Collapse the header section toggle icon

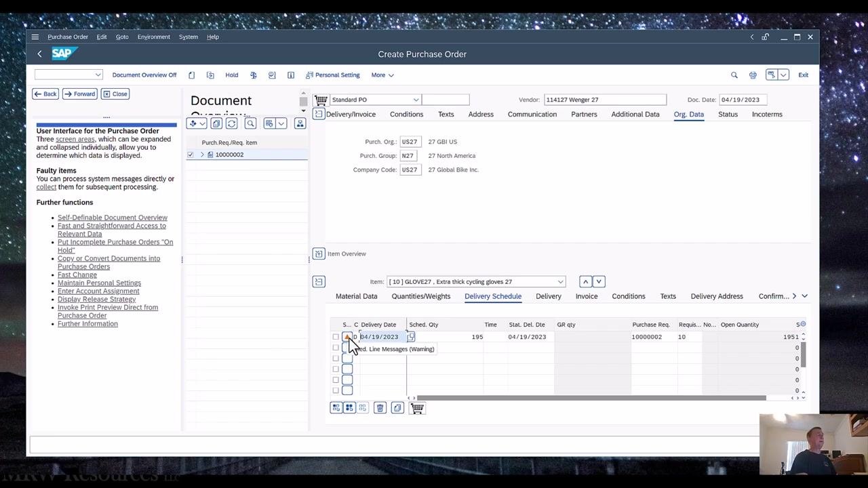click(319, 114)
